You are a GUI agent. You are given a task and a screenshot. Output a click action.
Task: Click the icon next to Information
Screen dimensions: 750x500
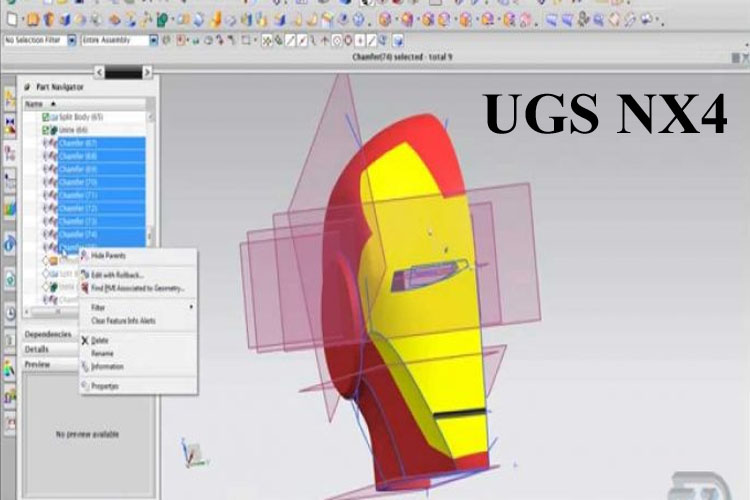click(85, 367)
